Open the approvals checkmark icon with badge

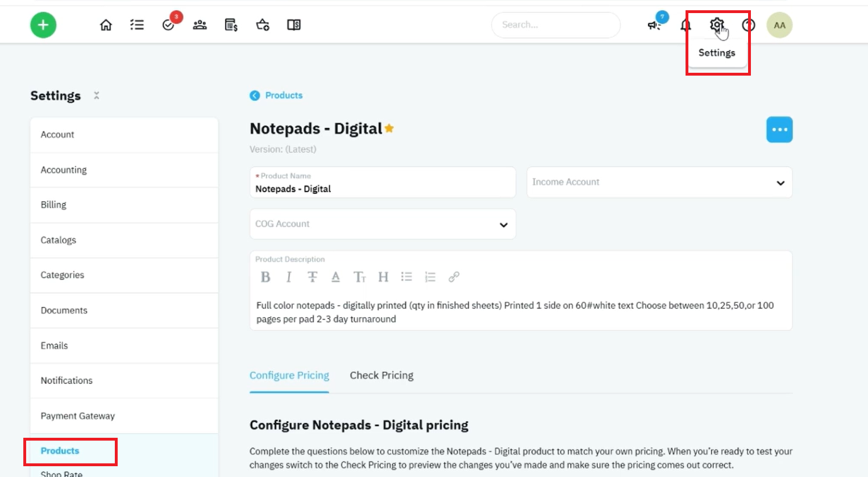point(168,25)
